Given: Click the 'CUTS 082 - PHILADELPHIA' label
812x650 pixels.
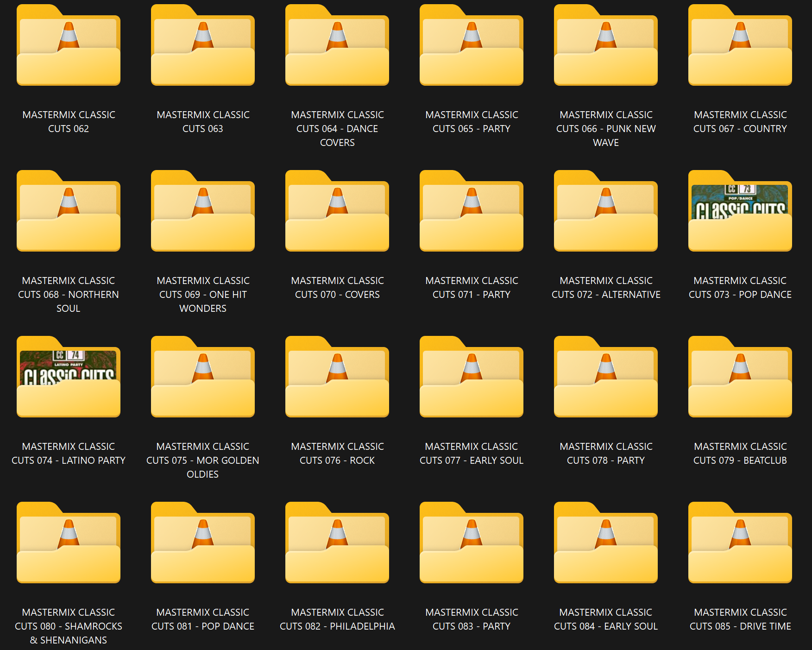Looking at the screenshot, I should point(337,626).
